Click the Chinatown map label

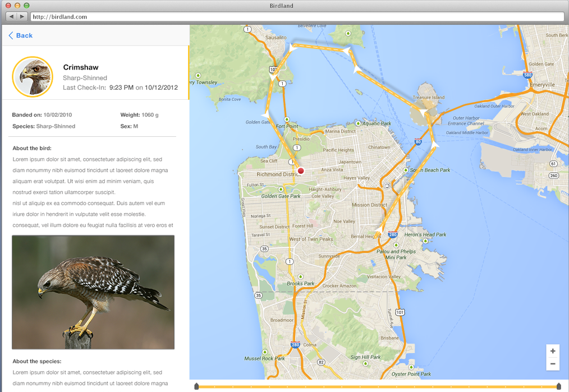379,147
